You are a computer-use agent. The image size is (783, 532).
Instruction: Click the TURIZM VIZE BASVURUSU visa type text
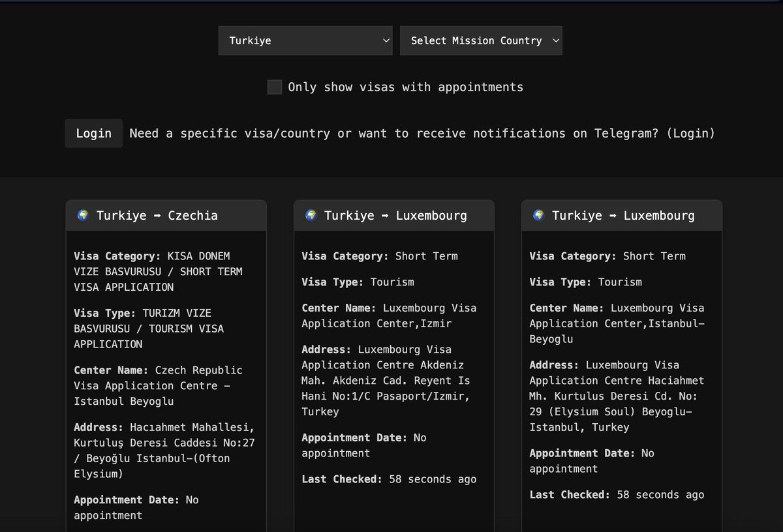pos(149,329)
